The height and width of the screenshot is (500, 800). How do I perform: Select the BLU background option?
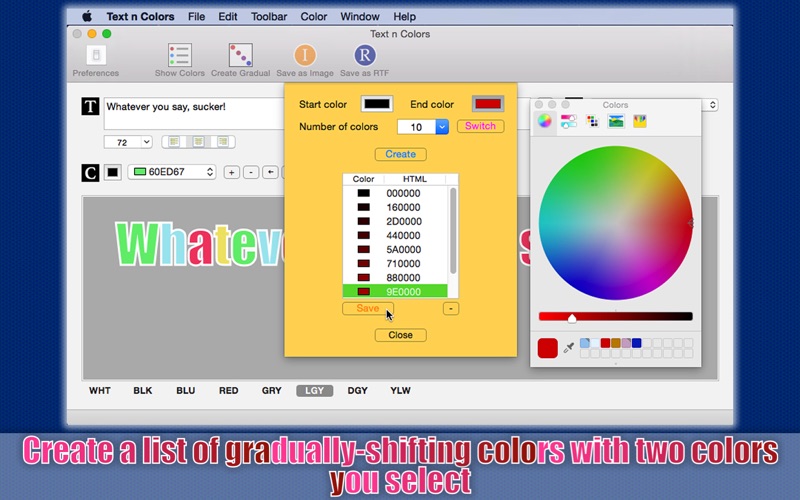tap(186, 391)
